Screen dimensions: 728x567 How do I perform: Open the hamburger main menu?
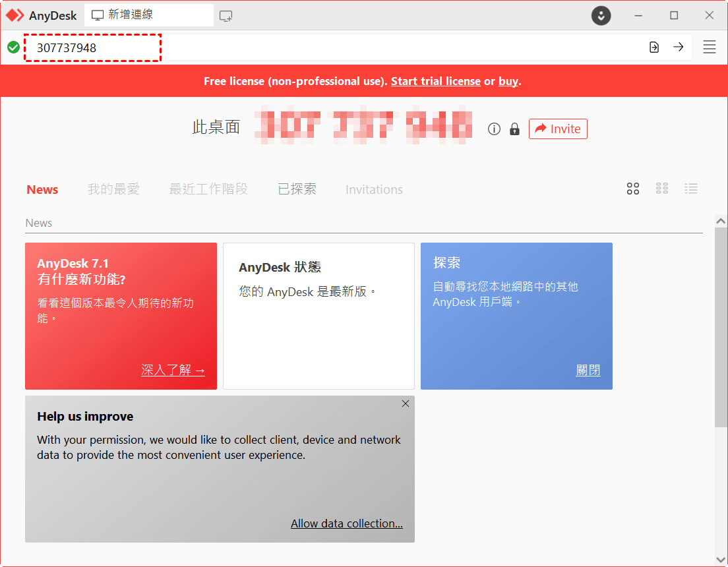(x=710, y=47)
